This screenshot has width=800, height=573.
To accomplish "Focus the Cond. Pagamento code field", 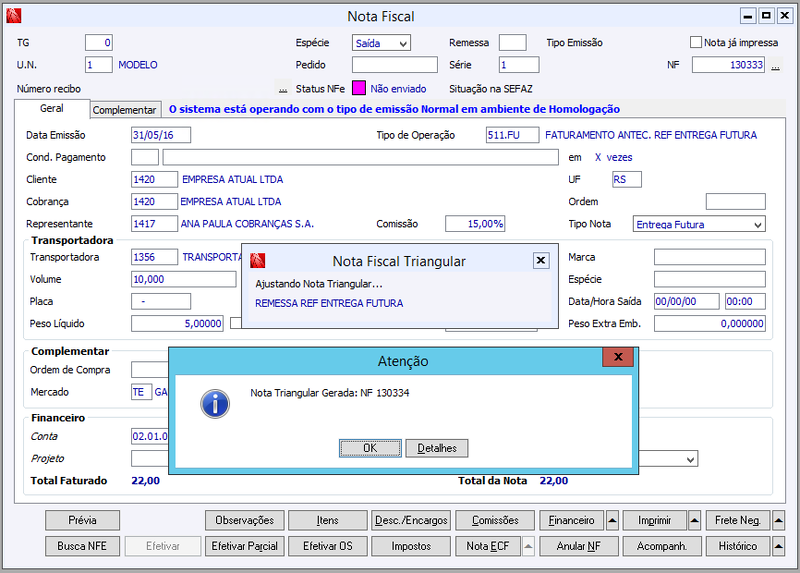I will coord(145,157).
